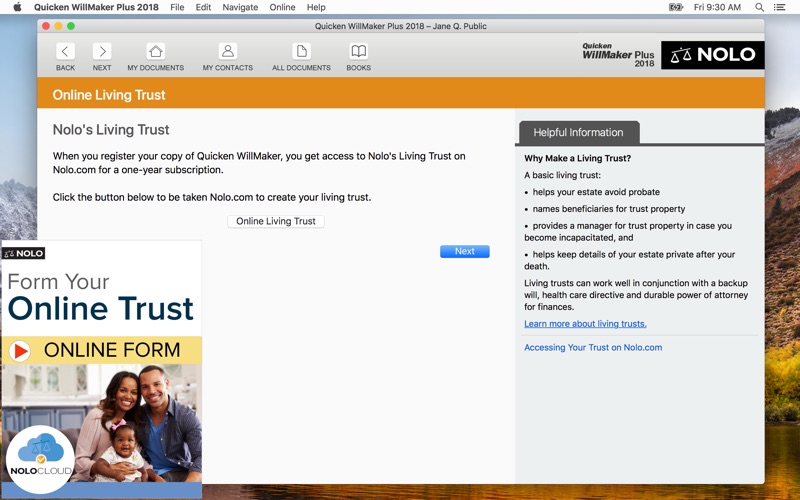Advance with the Next arrow toolbar icon
The height and width of the screenshot is (500, 800).
tap(102, 51)
